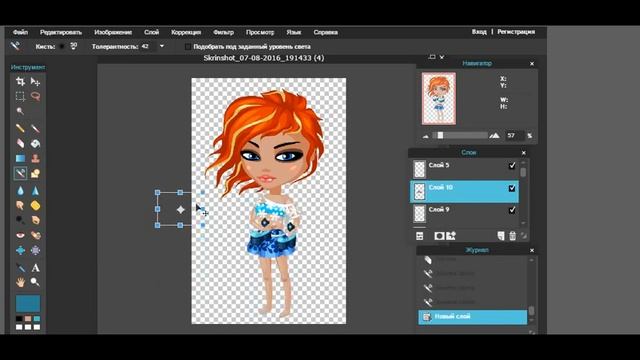Toggle visibility checkbox of Слой 9

(x=512, y=210)
